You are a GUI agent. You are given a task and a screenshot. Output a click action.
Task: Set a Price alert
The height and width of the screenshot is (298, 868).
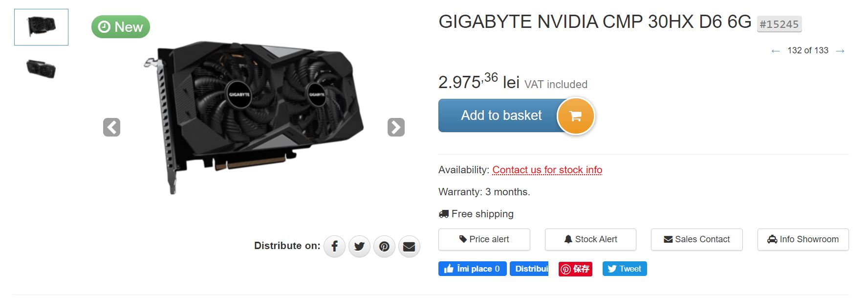click(x=484, y=239)
